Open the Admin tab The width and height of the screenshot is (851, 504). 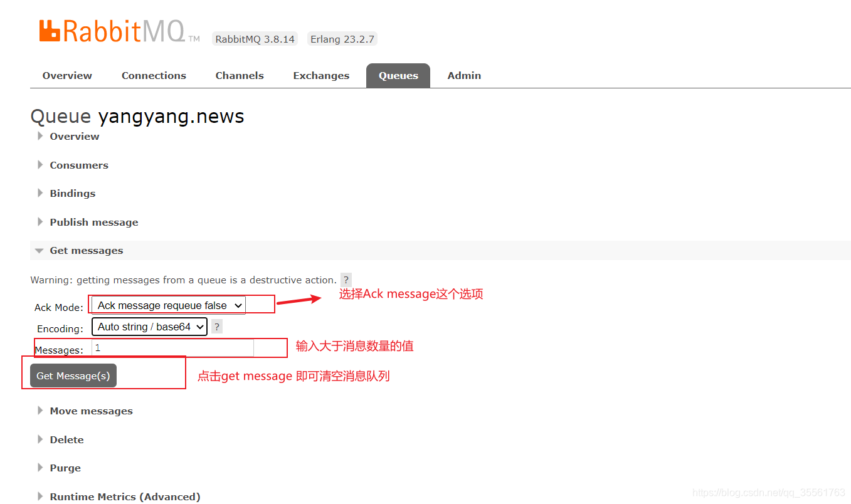[464, 75]
